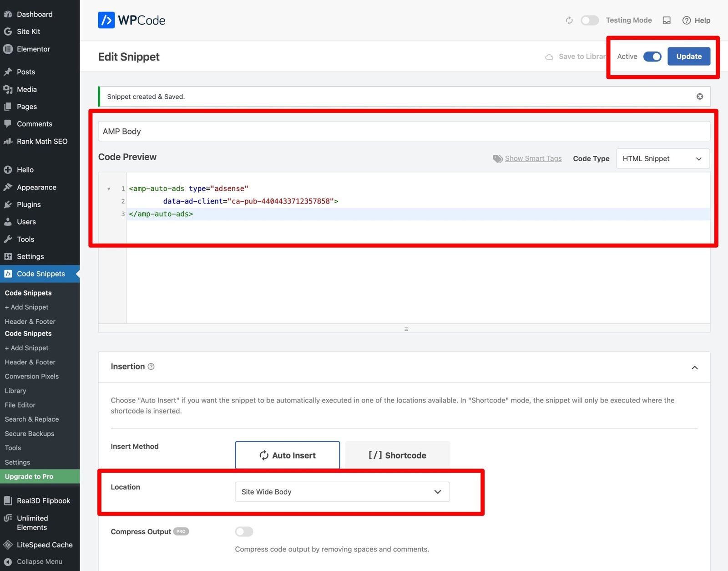Click the Real3D Flipbook sidebar icon
The image size is (728, 571).
click(7, 500)
